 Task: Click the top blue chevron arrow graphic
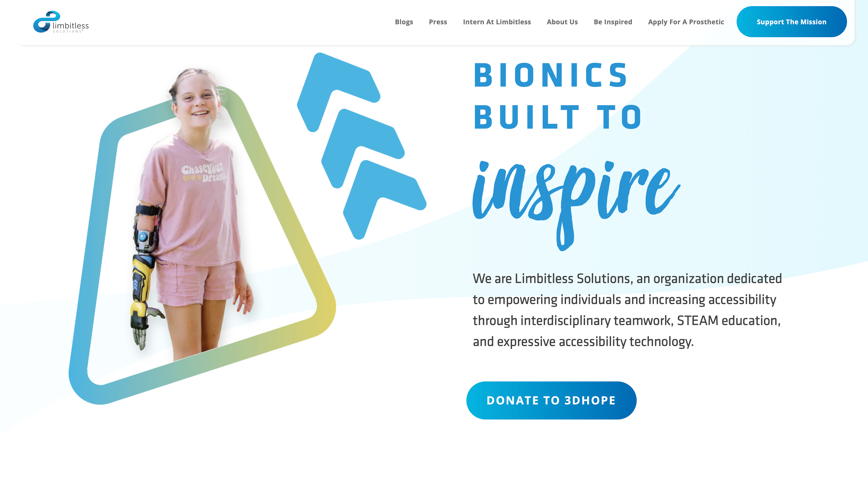338,92
